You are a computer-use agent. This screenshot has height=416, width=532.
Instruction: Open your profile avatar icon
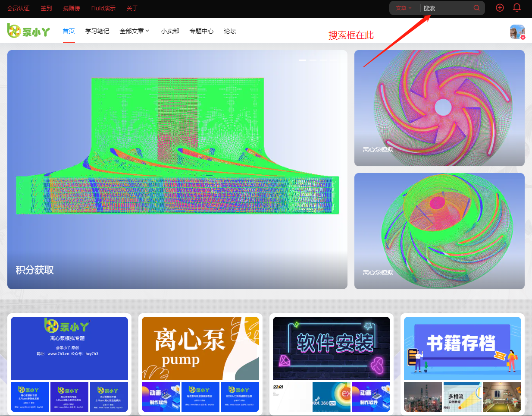pos(517,31)
